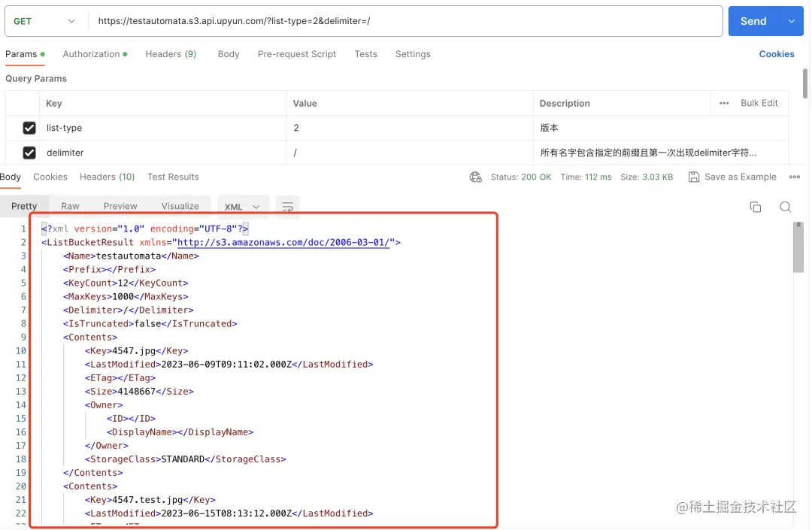Open the XML format dropdown
This screenshot has height=530, width=812.
242,207
